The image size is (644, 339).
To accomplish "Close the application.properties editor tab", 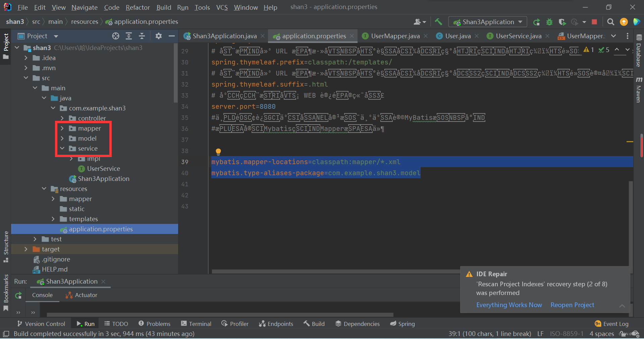I will pos(352,36).
